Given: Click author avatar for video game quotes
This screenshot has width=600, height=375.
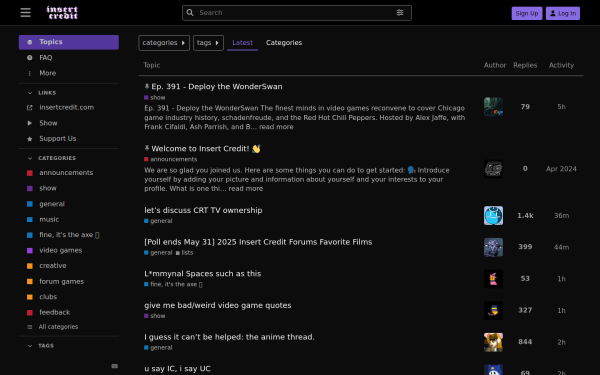Looking at the screenshot, I should tap(493, 310).
